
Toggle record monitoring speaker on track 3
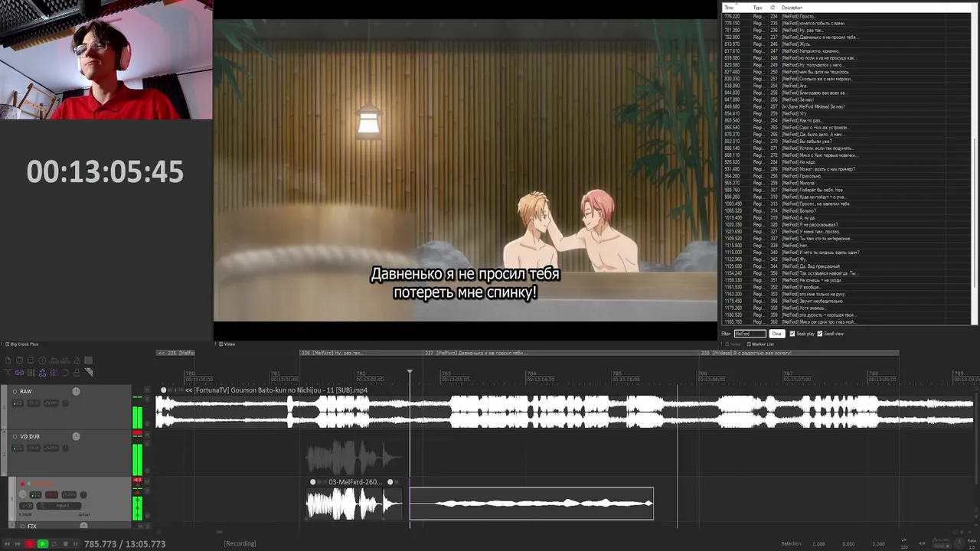pos(29,484)
